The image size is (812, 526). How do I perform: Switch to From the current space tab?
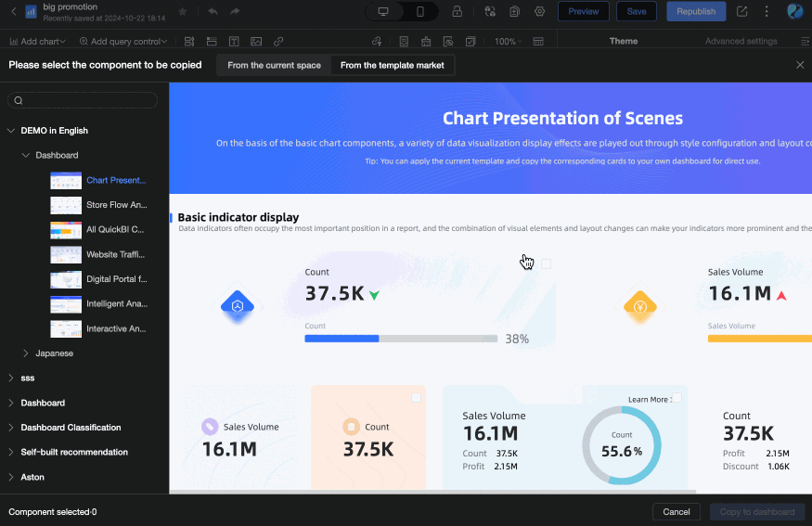tap(274, 65)
